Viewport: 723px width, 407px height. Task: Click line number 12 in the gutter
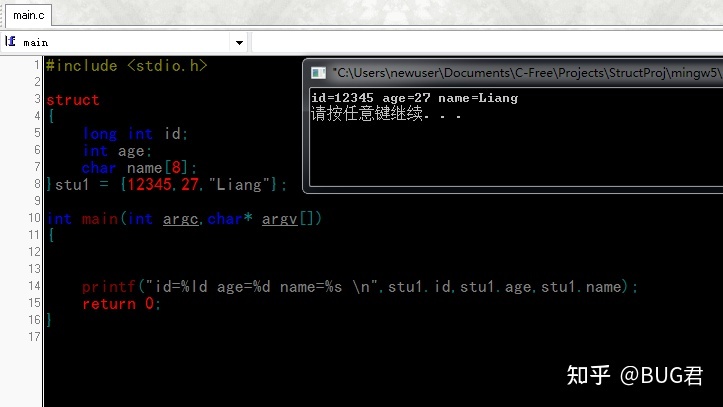coord(35,252)
